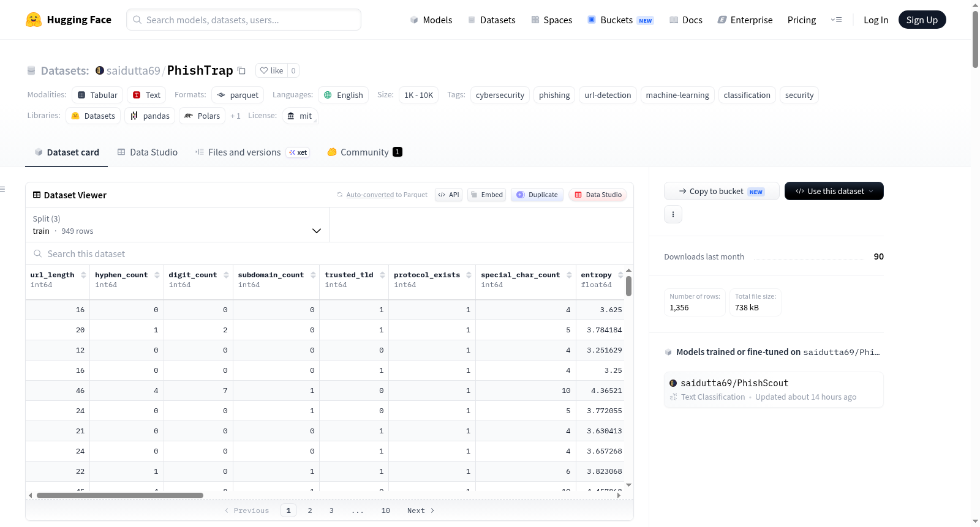
Task: Open Docs in top navigation
Action: click(686, 20)
